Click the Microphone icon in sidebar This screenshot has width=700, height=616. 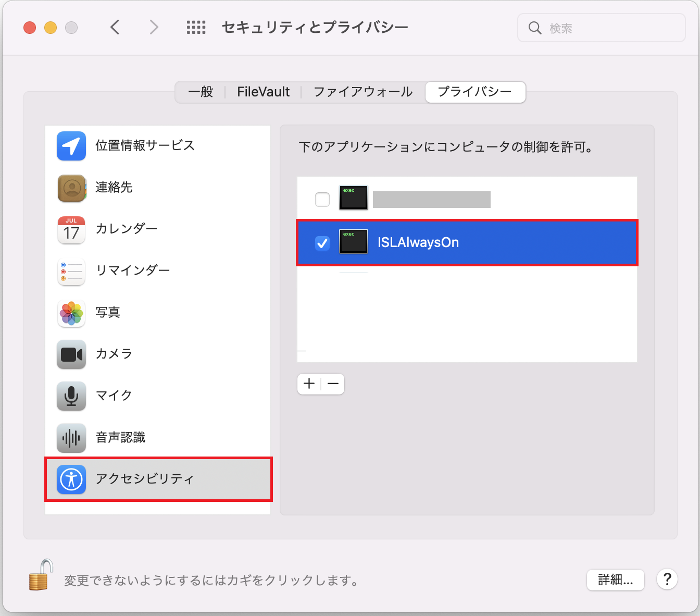tap(71, 396)
